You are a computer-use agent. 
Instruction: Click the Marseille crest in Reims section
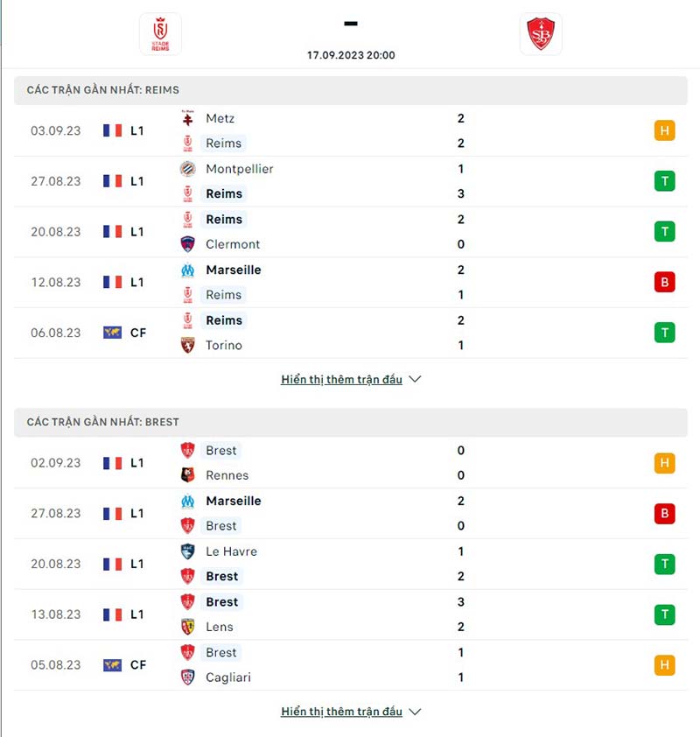click(187, 270)
